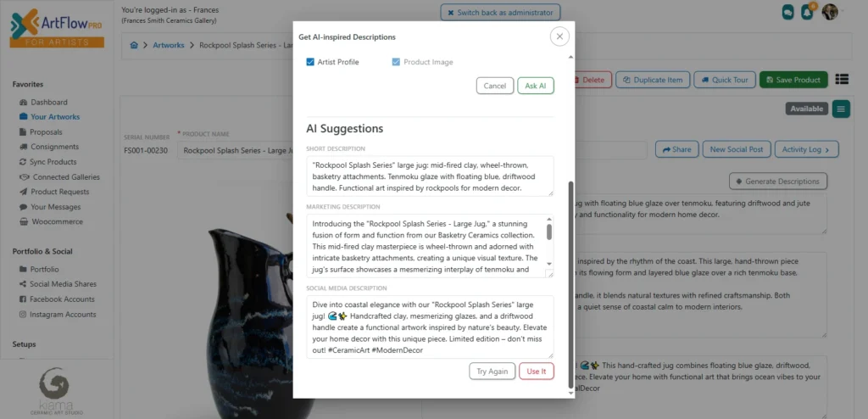Close the AI descriptions dialog

pyautogui.click(x=559, y=36)
